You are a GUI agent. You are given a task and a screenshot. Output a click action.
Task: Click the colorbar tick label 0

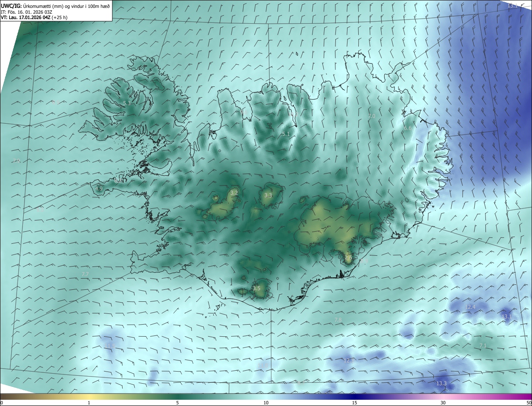pyautogui.click(x=2, y=403)
